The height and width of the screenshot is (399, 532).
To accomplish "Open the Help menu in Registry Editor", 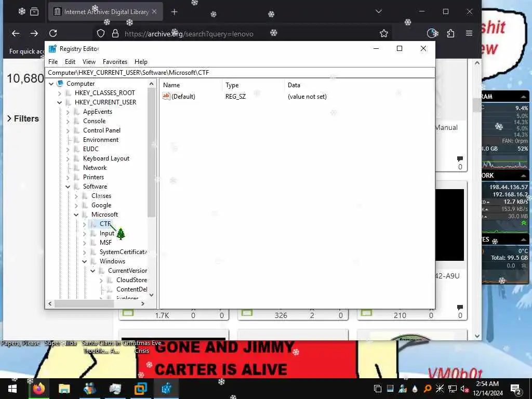I will pyautogui.click(x=141, y=62).
